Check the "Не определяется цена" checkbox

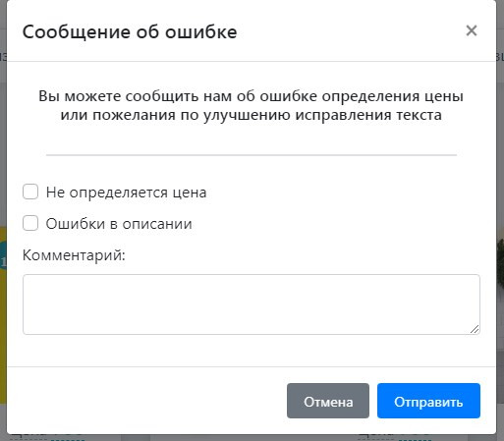point(30,192)
